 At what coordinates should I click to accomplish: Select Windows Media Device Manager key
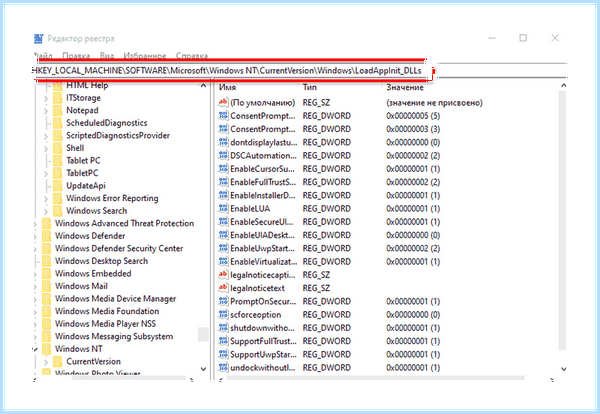tap(115, 299)
